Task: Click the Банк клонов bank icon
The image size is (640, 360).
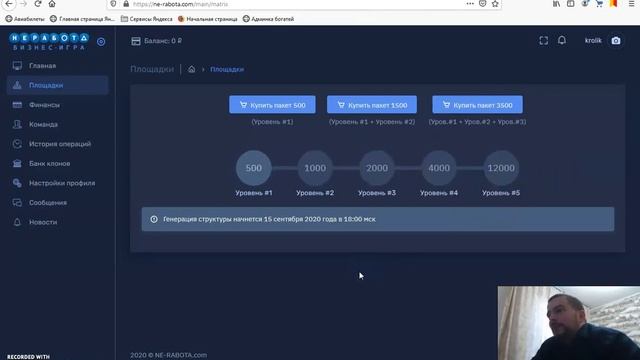Action: 17,163
